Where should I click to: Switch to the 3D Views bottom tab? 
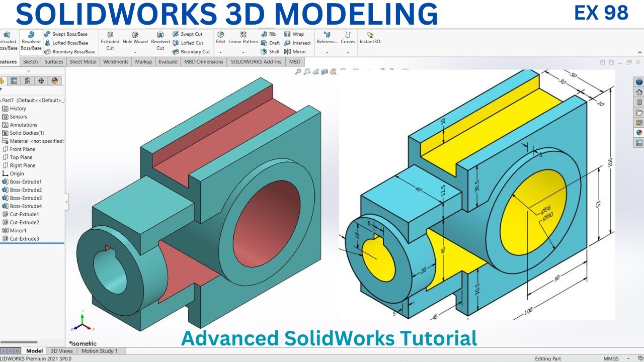[62, 351]
